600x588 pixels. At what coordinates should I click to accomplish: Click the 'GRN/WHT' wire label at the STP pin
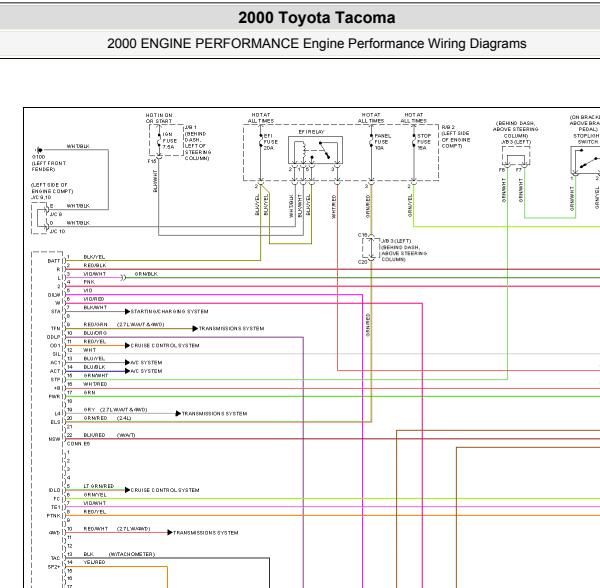point(96,376)
